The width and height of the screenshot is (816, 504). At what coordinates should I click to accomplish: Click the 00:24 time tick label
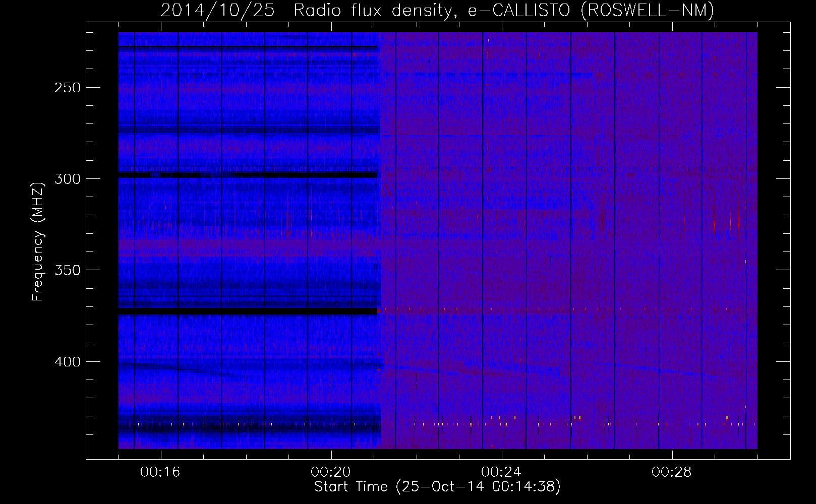tap(501, 472)
